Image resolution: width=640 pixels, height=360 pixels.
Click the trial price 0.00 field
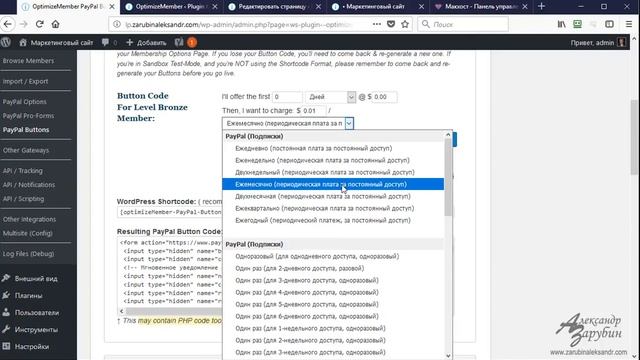pyautogui.click(x=384, y=97)
